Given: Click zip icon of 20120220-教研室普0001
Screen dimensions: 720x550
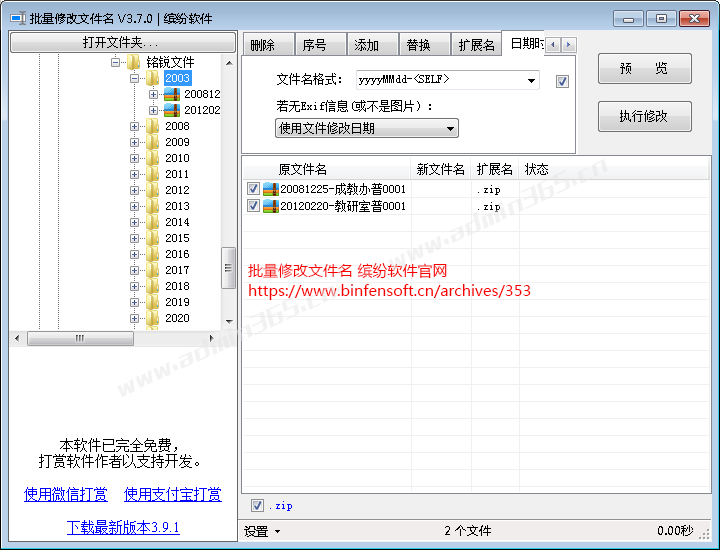Looking at the screenshot, I should pos(271,206).
